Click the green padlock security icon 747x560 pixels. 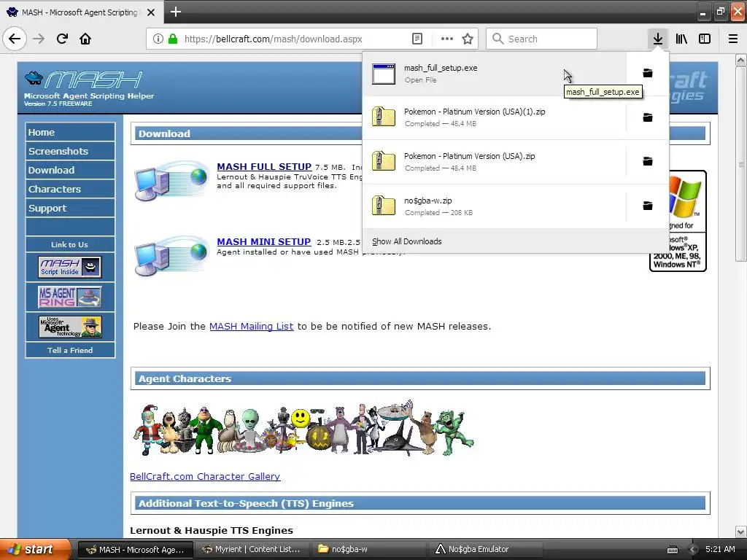coord(173,39)
